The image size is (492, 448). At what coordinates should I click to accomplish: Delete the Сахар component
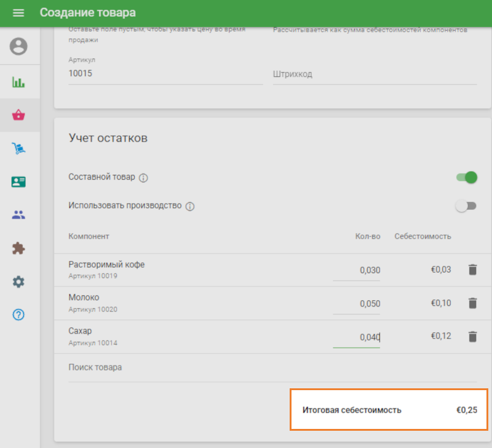pos(472,336)
